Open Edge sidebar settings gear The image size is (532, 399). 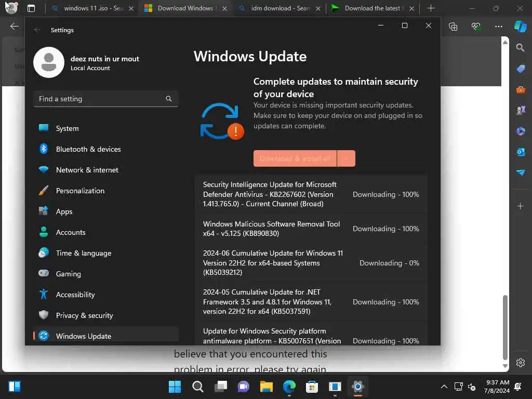(x=521, y=363)
